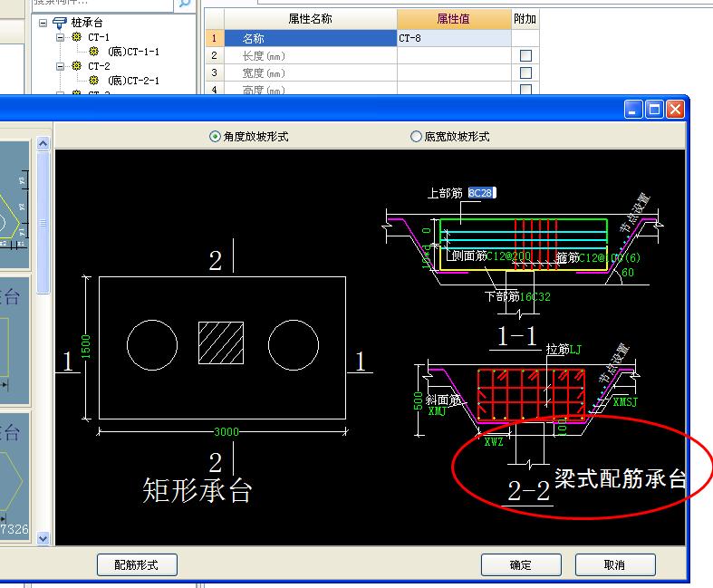This screenshot has height=588, width=713.
Task: Select the top cap-type thumbnail
Action: coord(14,204)
